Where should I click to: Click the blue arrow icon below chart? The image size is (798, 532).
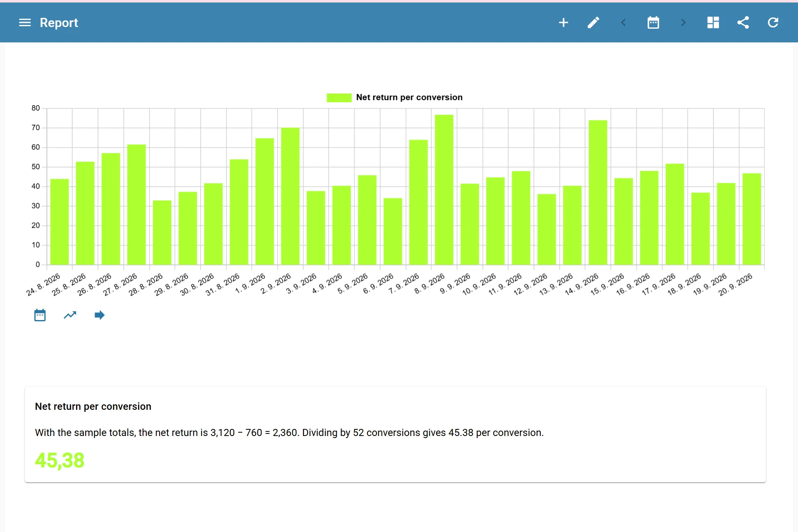[x=100, y=315]
